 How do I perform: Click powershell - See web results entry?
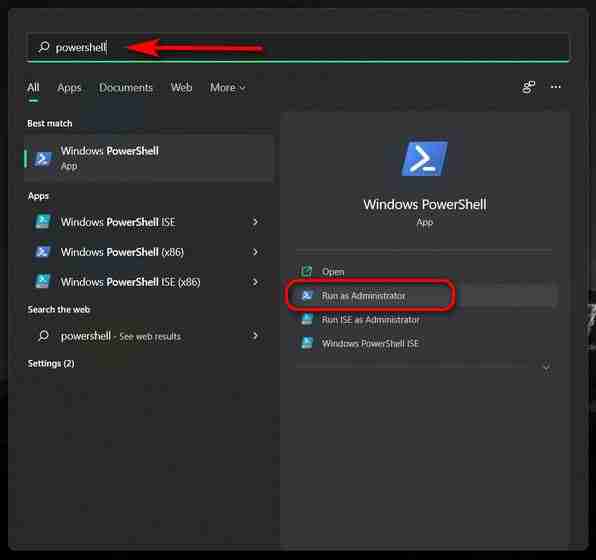(149, 336)
